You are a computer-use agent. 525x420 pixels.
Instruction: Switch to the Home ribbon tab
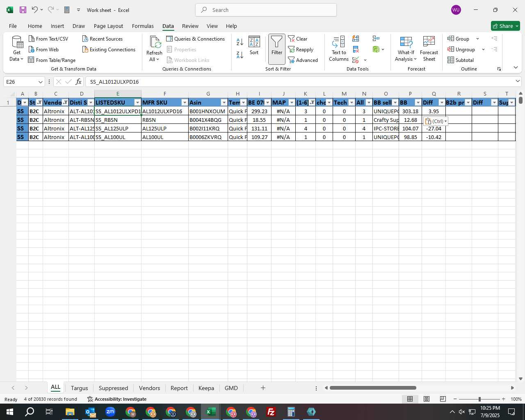pyautogui.click(x=35, y=26)
